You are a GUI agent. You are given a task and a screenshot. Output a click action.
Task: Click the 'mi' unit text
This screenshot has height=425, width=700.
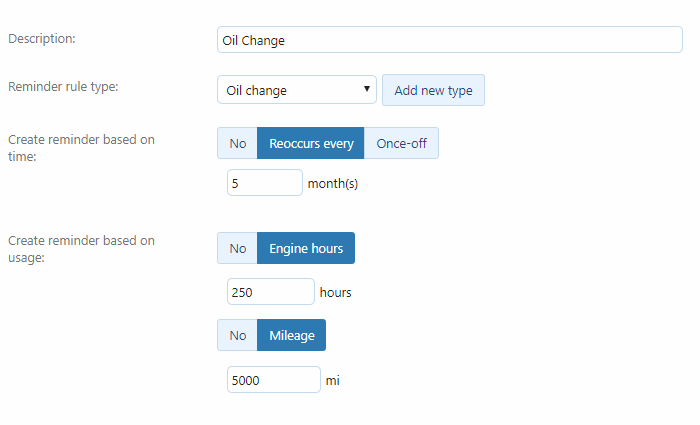tap(333, 380)
